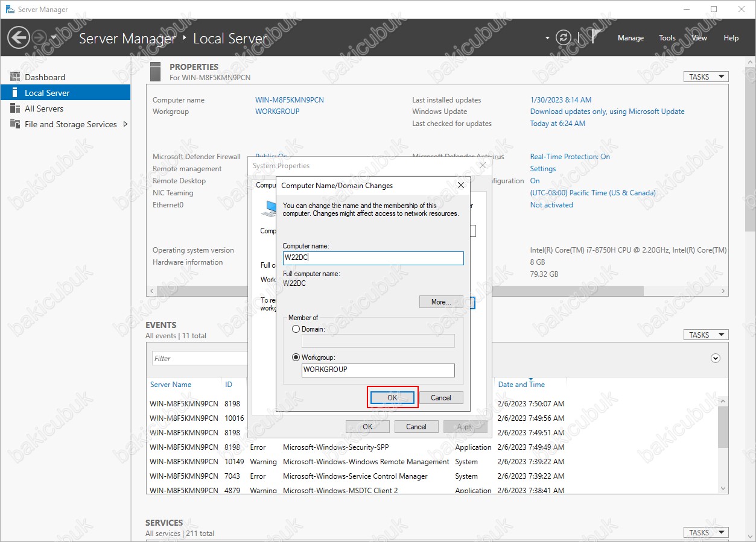Viewport: 756px width, 542px height.
Task: Confirm Computer Name/Domain Changes with OK
Action: (392, 398)
